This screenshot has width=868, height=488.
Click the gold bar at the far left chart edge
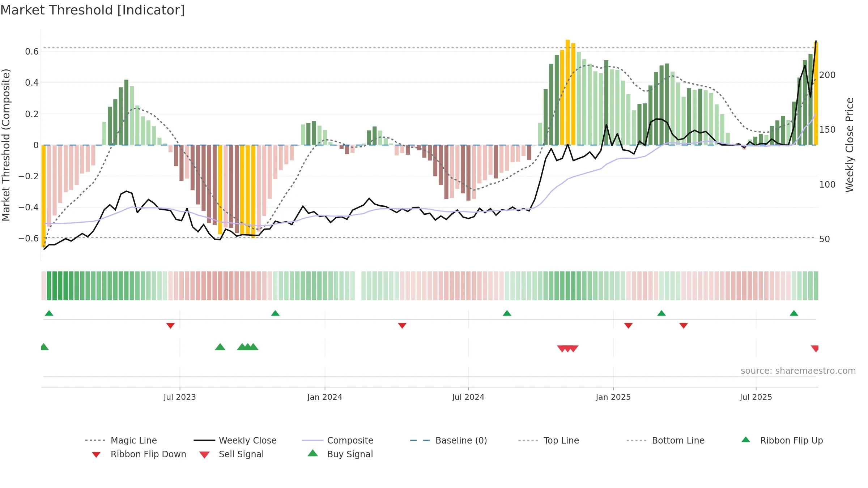click(x=43, y=196)
